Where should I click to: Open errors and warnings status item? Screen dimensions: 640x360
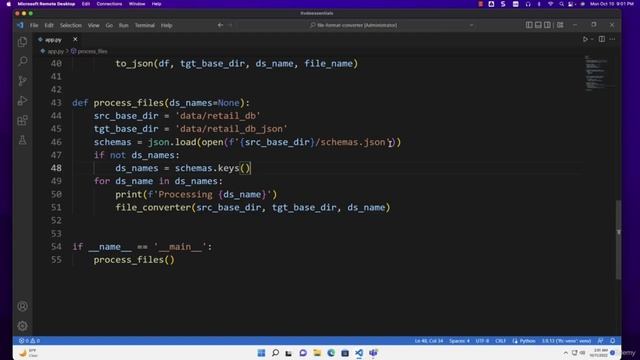pos(29,341)
